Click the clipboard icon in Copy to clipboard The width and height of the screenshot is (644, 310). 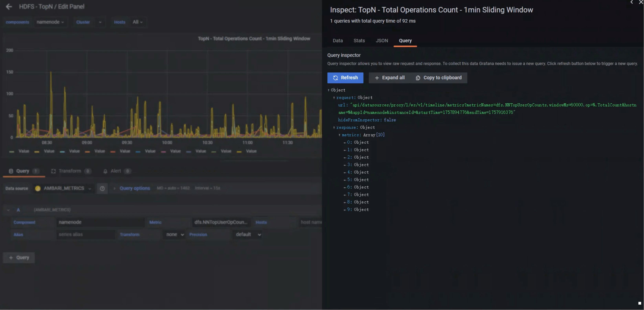pos(418,78)
